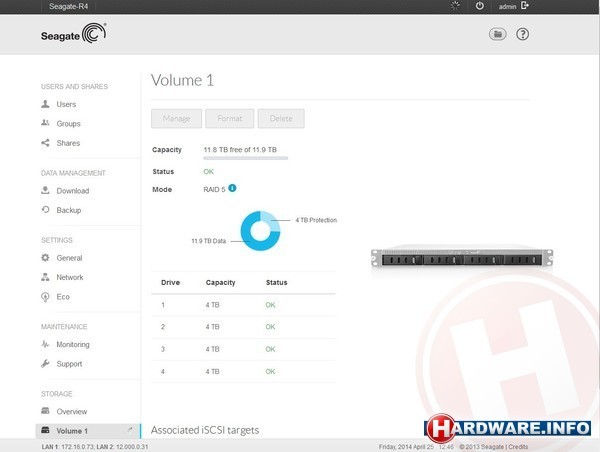Click the edit pencil beside Volume 1
This screenshot has width=600, height=452.
tap(130, 430)
